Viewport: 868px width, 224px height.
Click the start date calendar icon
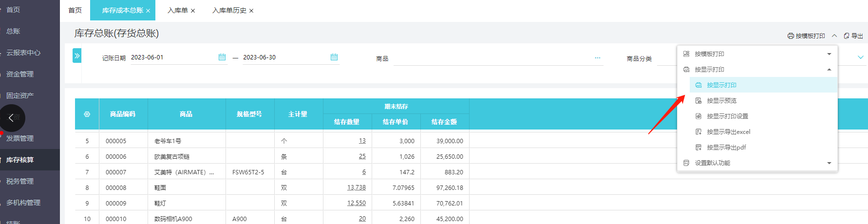pos(222,57)
